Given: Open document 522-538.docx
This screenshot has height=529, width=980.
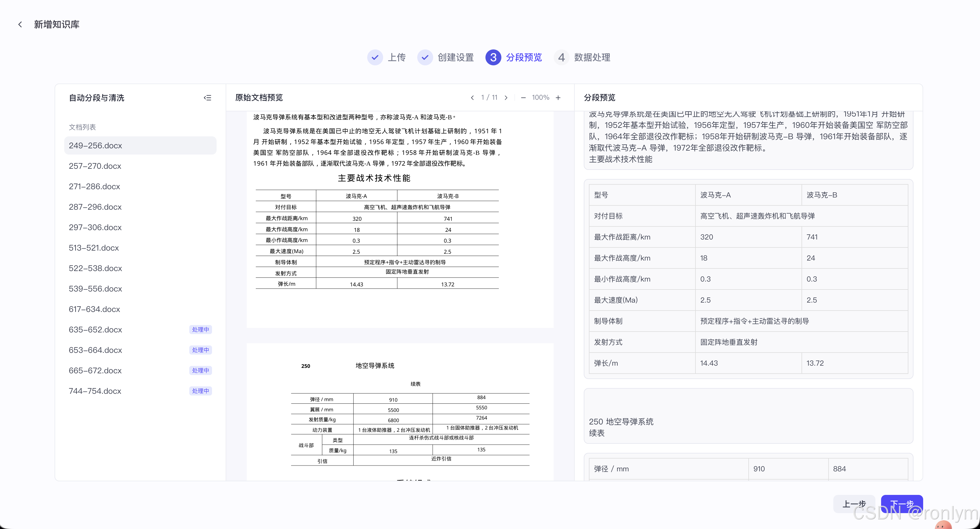Looking at the screenshot, I should pos(140,268).
